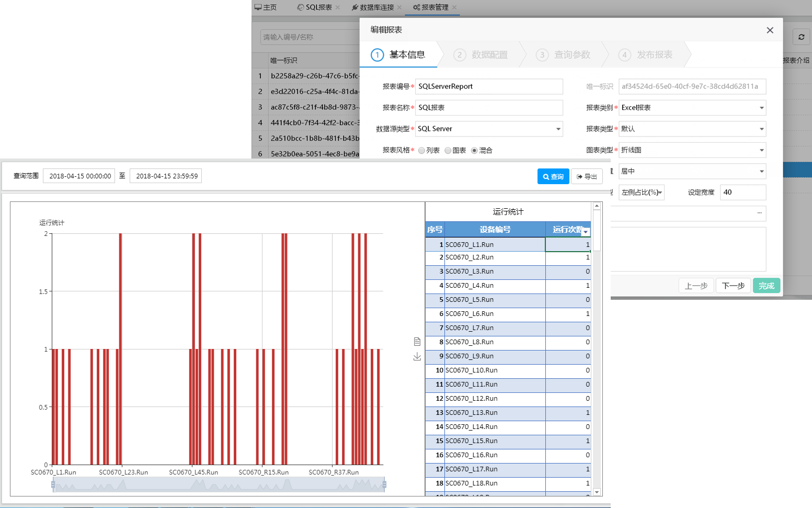
Task: Select the SC0670_L18.Run table cell
Action: 495,483
